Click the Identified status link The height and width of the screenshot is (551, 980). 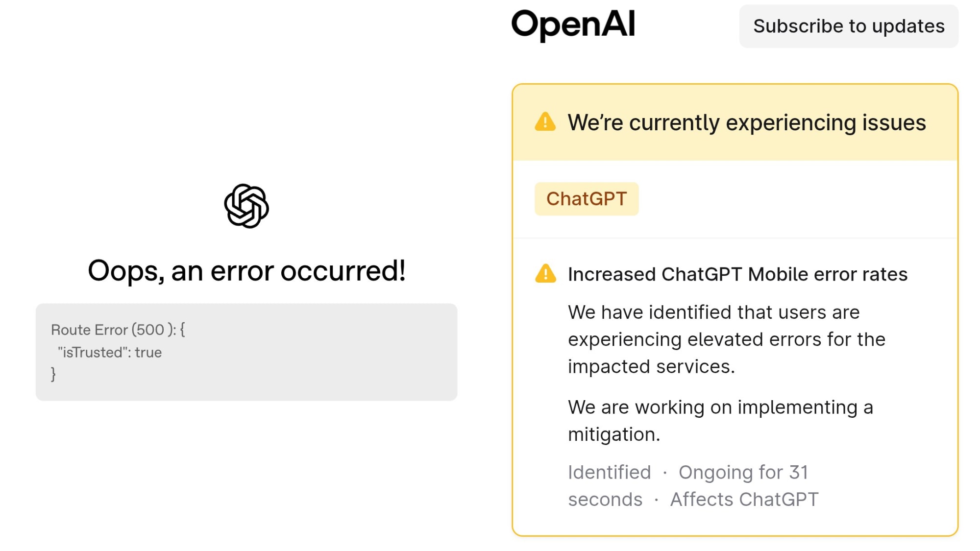609,472
